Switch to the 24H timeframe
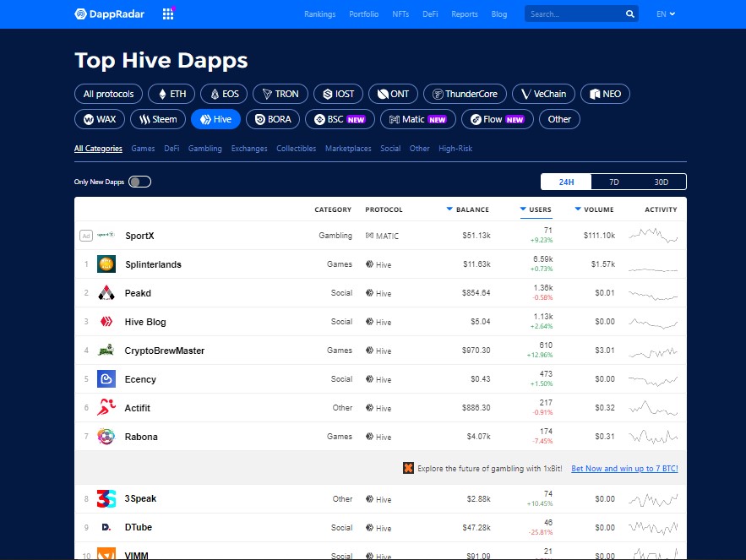 click(566, 182)
